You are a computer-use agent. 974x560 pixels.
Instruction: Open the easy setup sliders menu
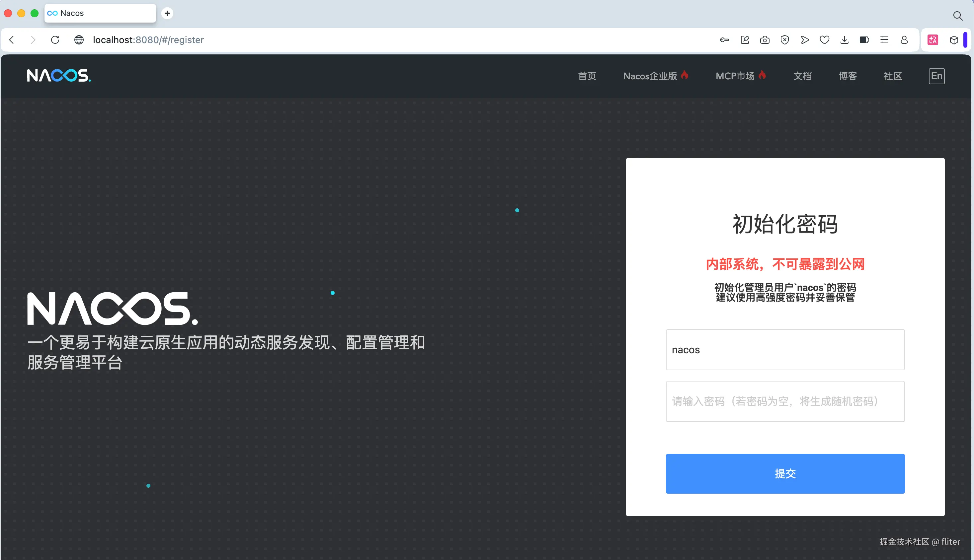(x=884, y=40)
